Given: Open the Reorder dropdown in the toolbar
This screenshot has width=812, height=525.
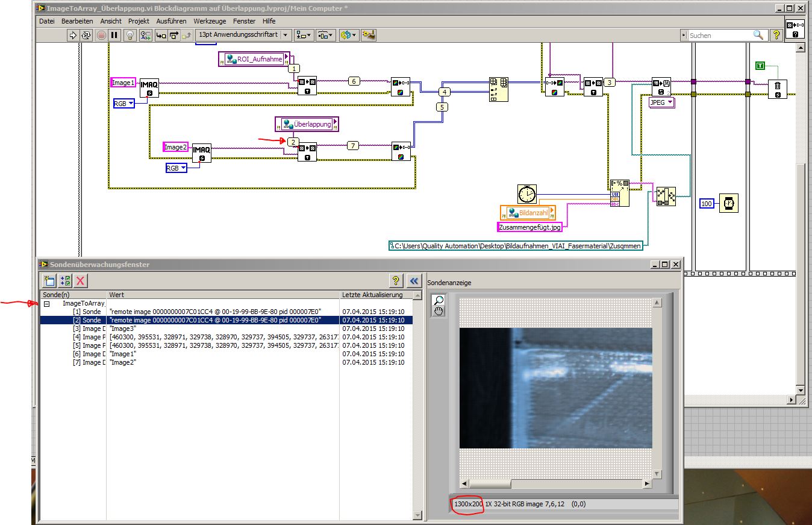Looking at the screenshot, I should coord(348,35).
